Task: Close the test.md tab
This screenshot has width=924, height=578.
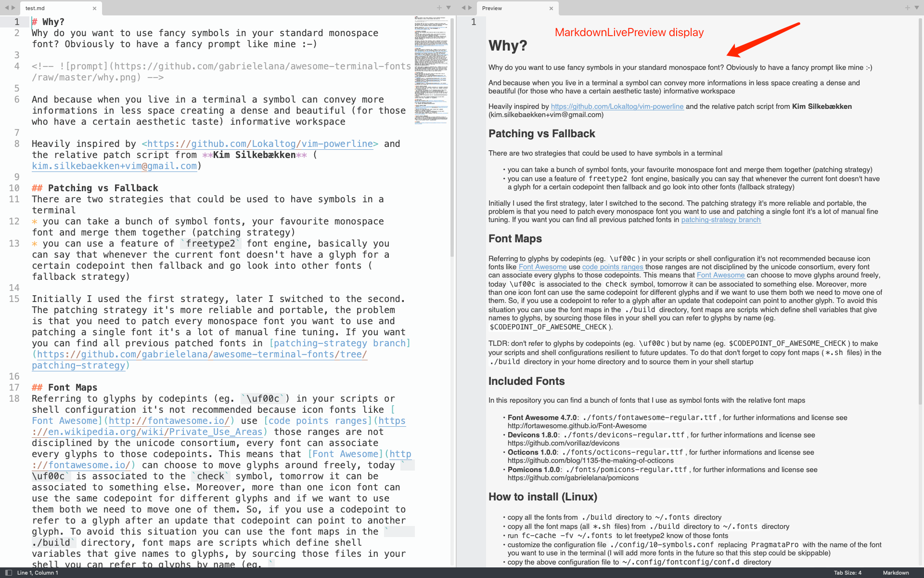Action: pyautogui.click(x=94, y=8)
